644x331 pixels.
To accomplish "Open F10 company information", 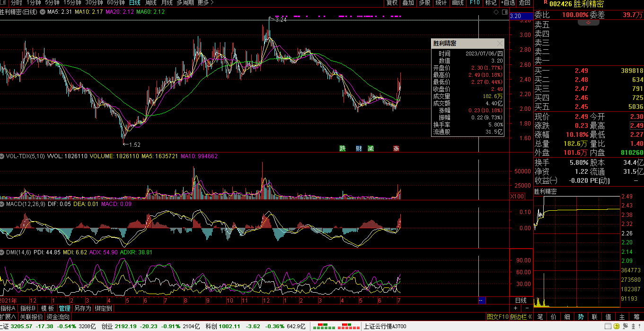I will coord(474,3).
